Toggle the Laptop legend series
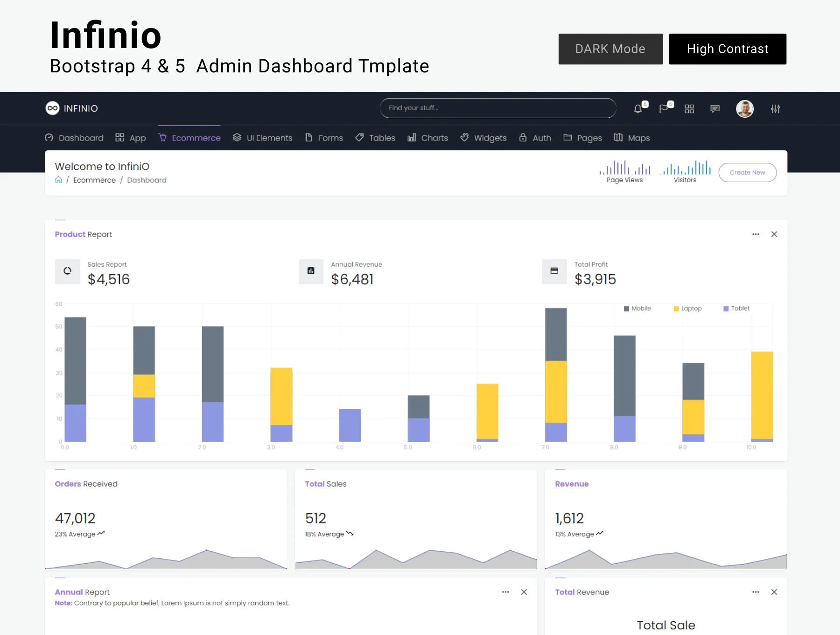This screenshot has height=635, width=840. tap(688, 309)
